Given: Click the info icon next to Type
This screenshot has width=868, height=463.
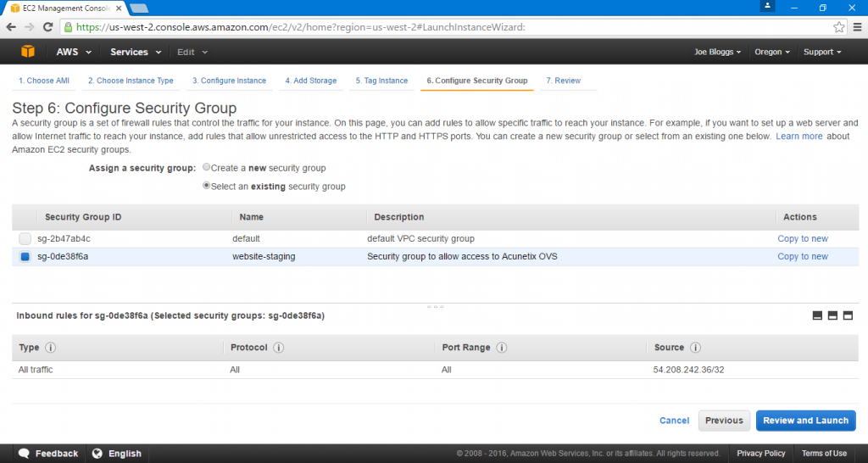Looking at the screenshot, I should coord(50,348).
